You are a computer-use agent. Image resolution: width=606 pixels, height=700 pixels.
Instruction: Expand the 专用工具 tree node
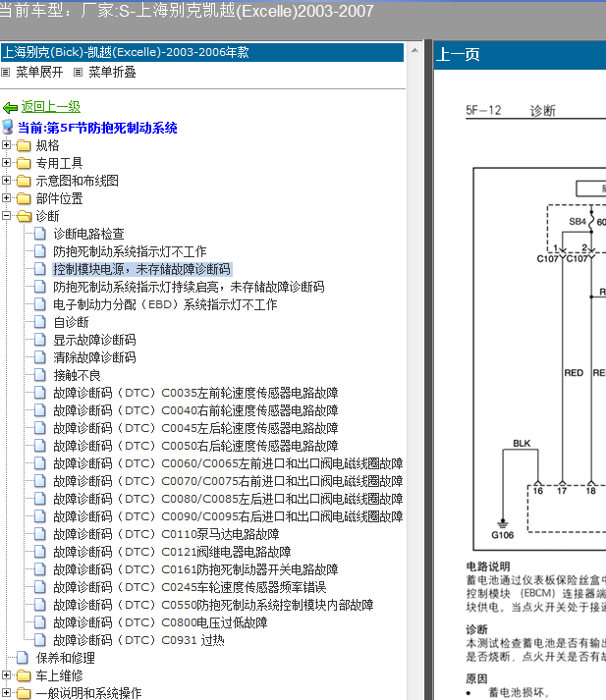(6, 163)
